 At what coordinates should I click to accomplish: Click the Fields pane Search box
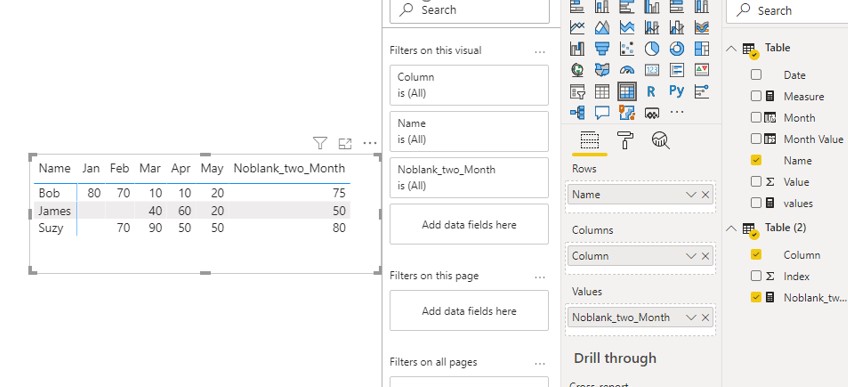787,10
